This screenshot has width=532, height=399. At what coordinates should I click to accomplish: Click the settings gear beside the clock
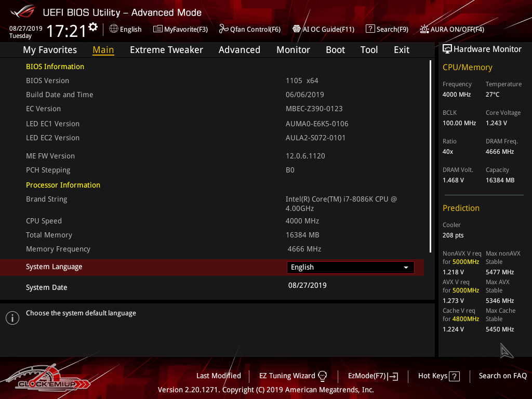93,26
